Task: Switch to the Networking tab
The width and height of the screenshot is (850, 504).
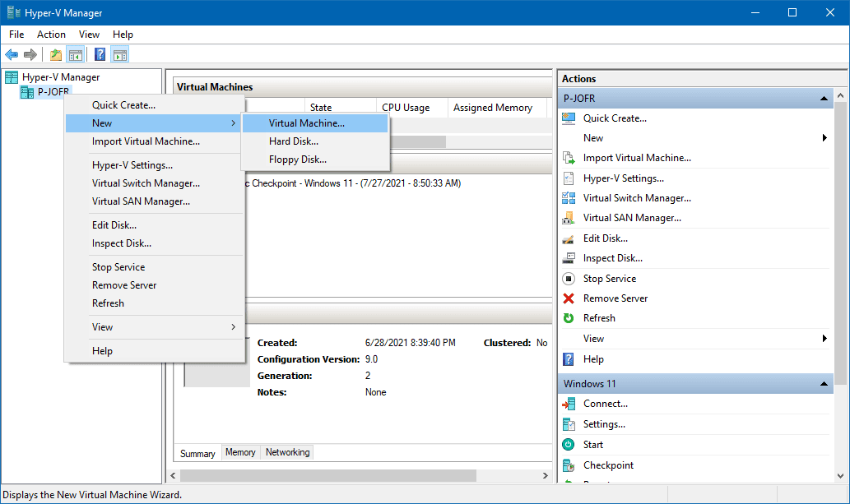Action: (287, 452)
